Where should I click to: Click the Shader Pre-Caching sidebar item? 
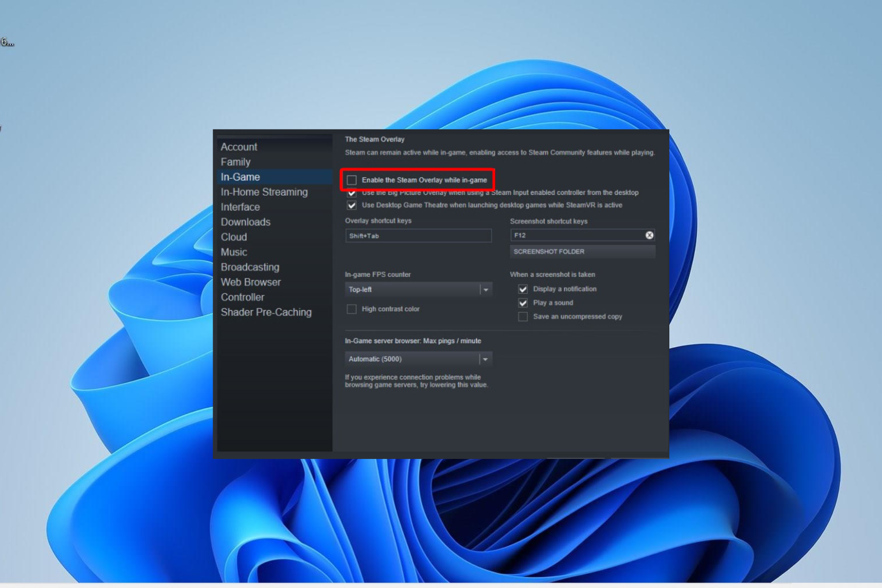point(266,312)
